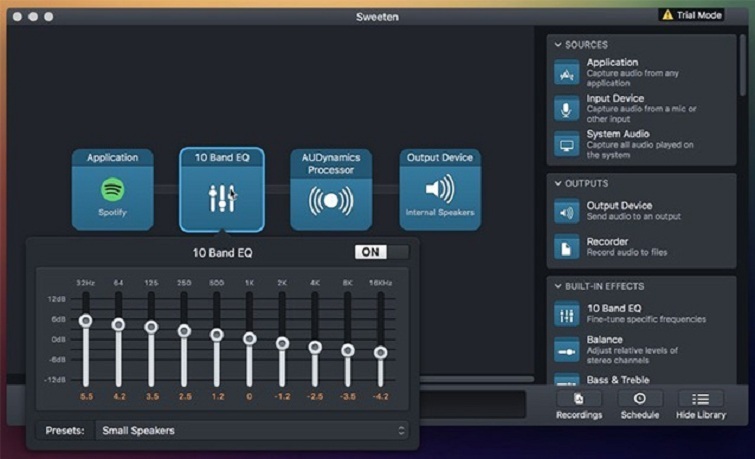The image size is (755, 459).
Task: Select 10 Band EQ in Built-in Effects
Action: click(567, 314)
